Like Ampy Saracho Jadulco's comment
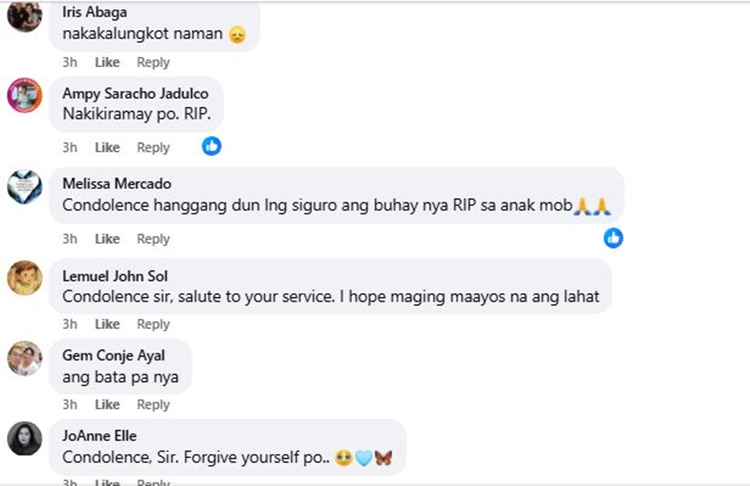 [107, 147]
